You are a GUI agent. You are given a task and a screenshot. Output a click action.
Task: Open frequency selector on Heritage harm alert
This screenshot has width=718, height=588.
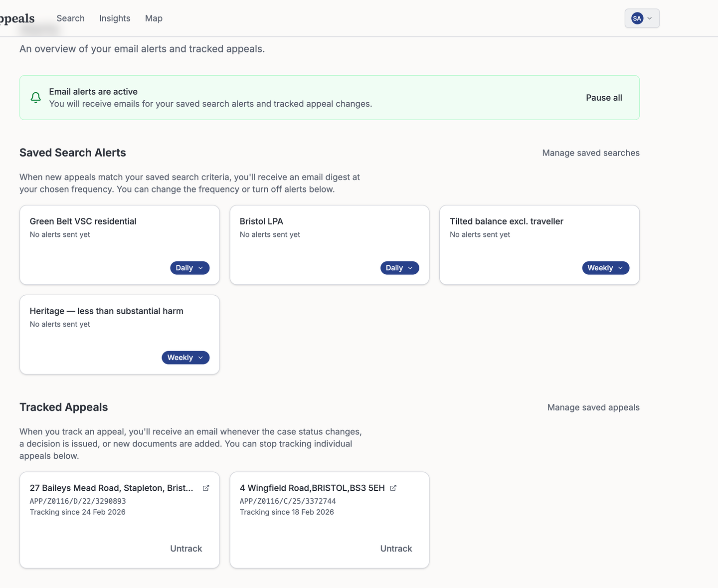click(185, 358)
